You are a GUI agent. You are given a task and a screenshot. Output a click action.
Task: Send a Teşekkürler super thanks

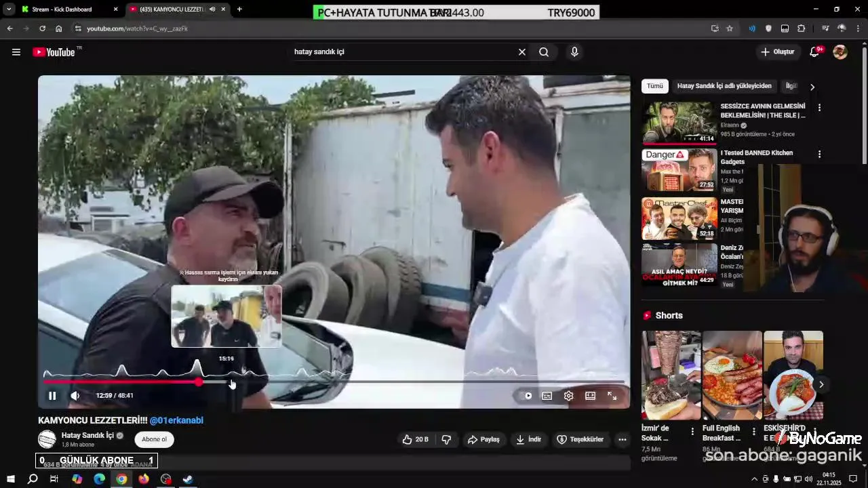tap(580, 440)
